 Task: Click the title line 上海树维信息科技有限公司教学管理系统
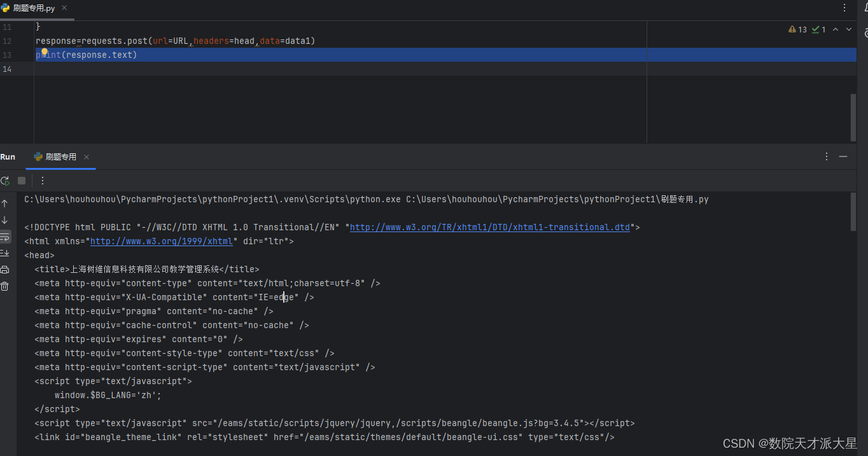pos(147,269)
